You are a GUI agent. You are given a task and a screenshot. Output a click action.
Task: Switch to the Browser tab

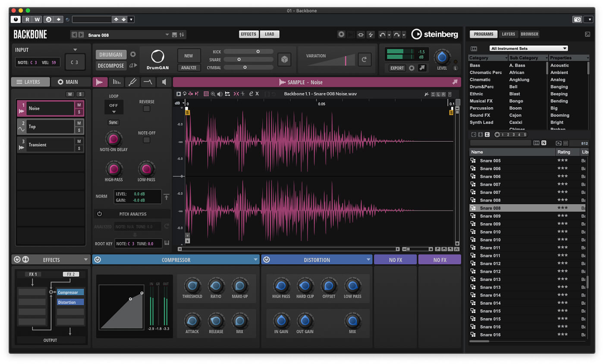pos(529,34)
